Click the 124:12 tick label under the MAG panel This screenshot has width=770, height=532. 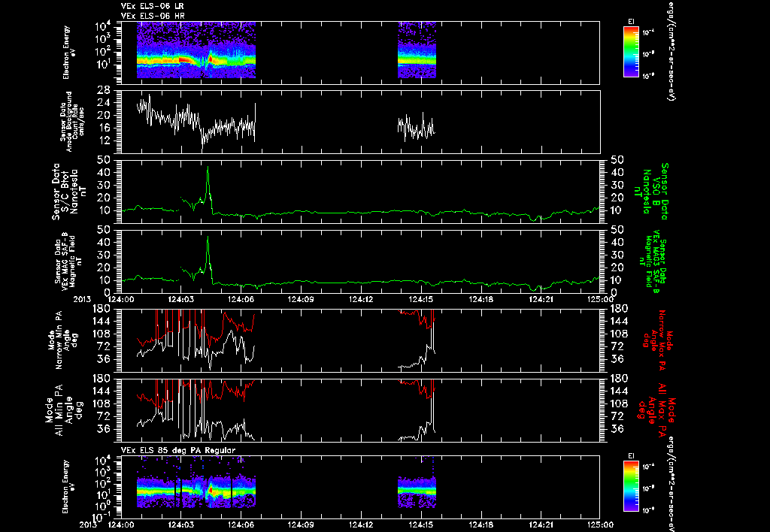click(x=361, y=299)
